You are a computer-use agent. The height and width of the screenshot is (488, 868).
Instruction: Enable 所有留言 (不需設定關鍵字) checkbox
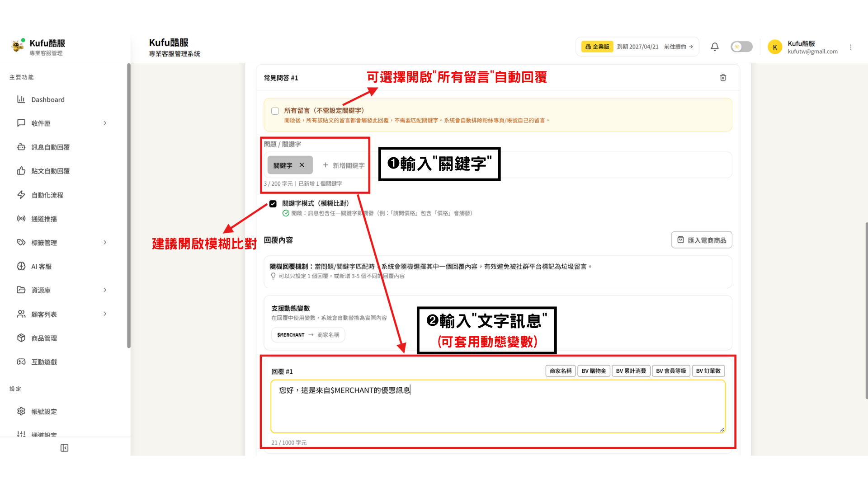point(275,111)
